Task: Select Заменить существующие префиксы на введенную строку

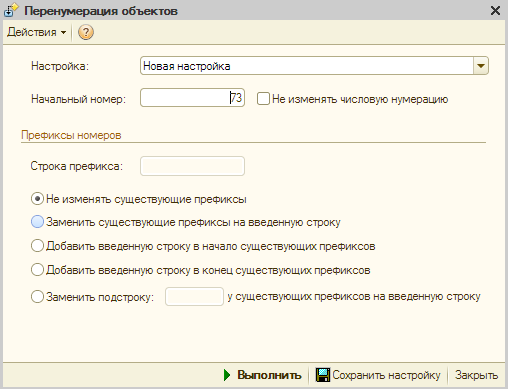Action: pos(37,222)
